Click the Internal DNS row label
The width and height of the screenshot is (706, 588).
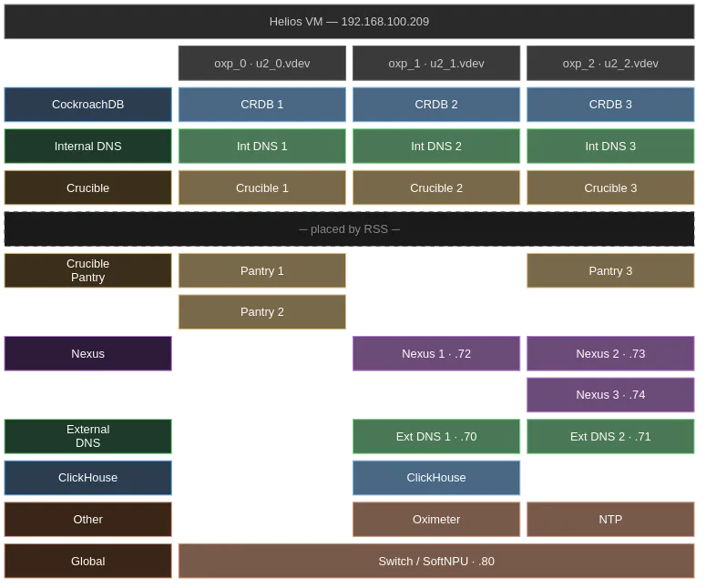87,147
